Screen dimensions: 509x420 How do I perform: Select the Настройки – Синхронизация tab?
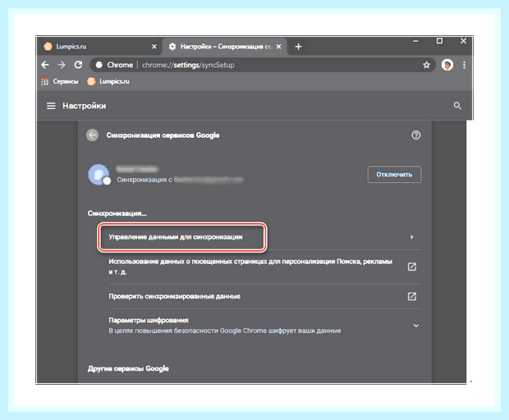point(224,47)
